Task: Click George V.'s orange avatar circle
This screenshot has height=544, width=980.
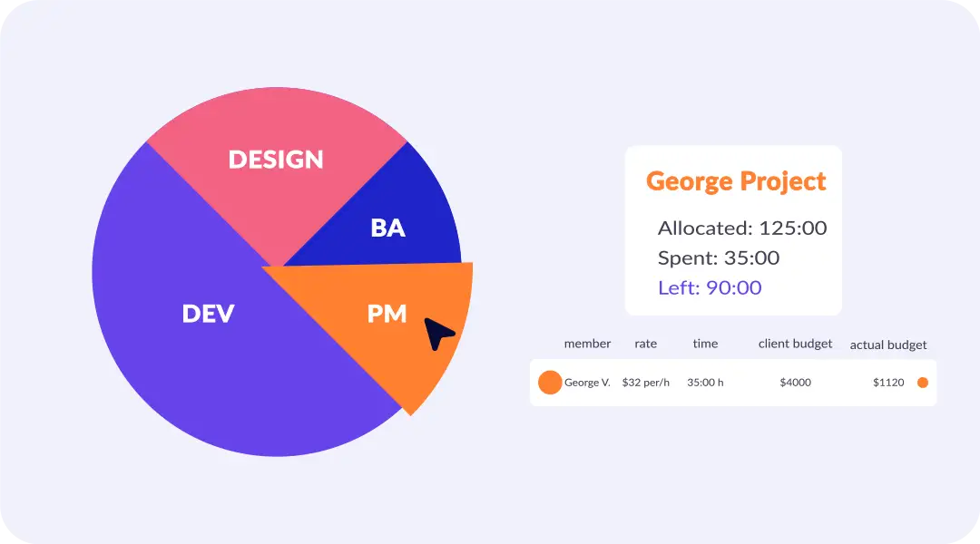Action: (x=550, y=383)
